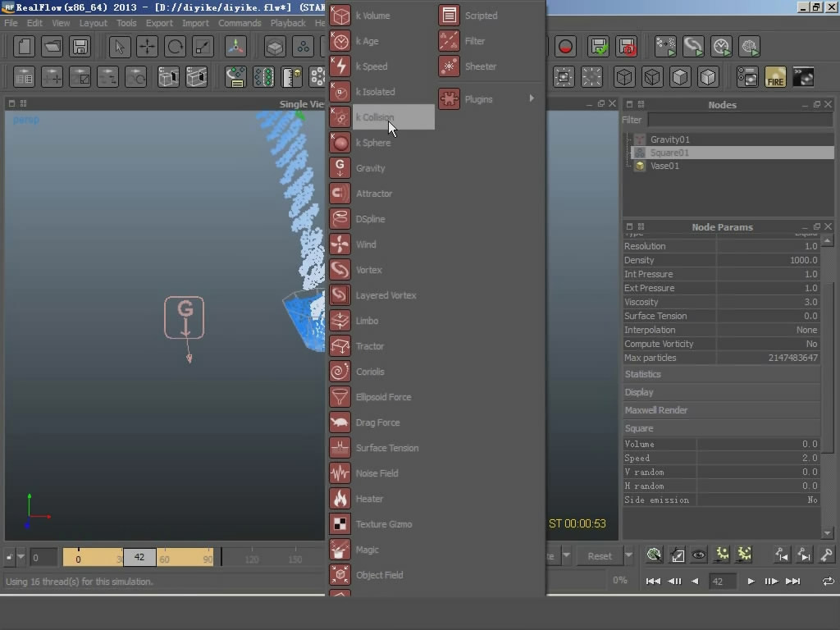This screenshot has height=630, width=840.
Task: Activate the Scale tool
Action: (203, 47)
